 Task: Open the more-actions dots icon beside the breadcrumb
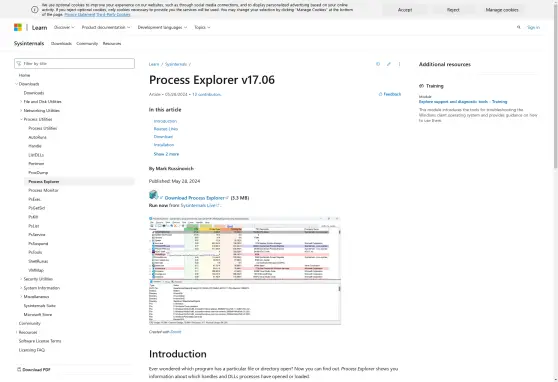click(399, 64)
